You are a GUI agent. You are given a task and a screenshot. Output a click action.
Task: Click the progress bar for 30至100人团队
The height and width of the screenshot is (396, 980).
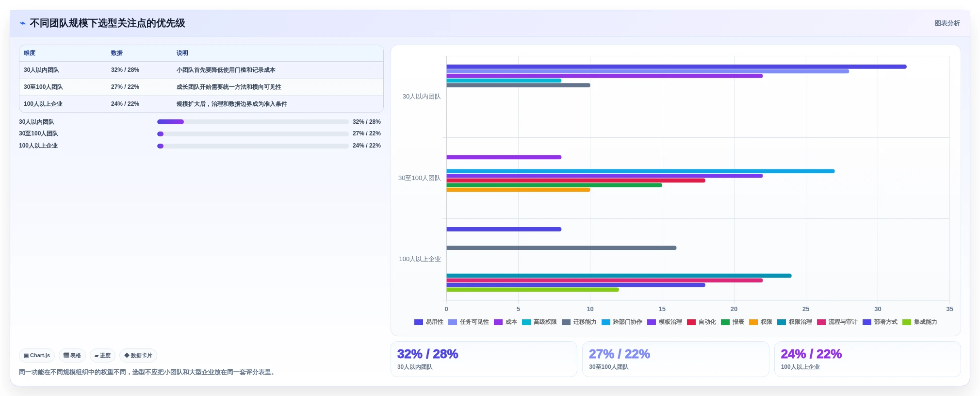coord(253,134)
